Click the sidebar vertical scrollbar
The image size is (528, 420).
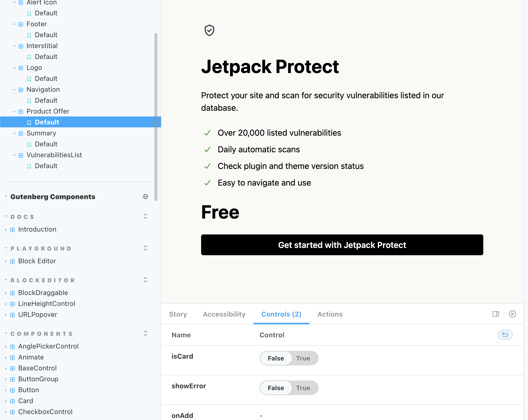pos(156,117)
